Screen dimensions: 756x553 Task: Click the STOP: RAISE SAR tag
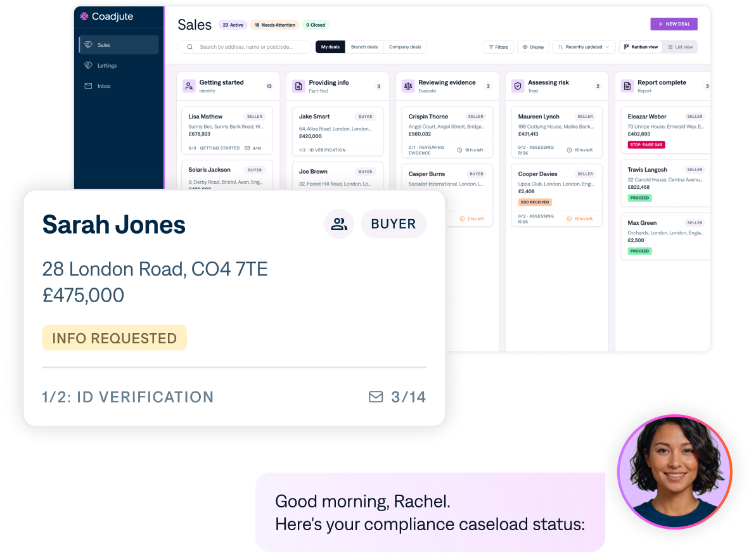646,144
